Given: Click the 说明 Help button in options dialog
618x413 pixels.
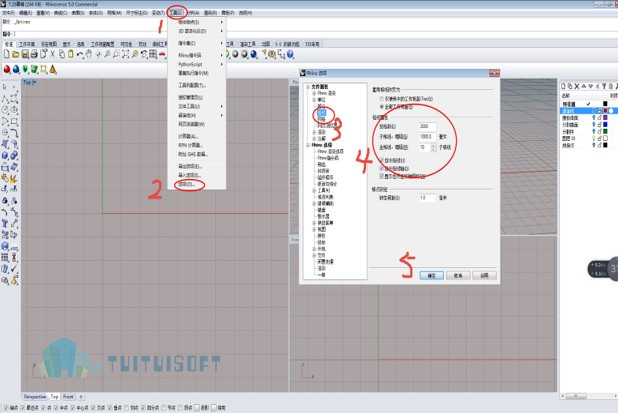Looking at the screenshot, I should [x=484, y=275].
